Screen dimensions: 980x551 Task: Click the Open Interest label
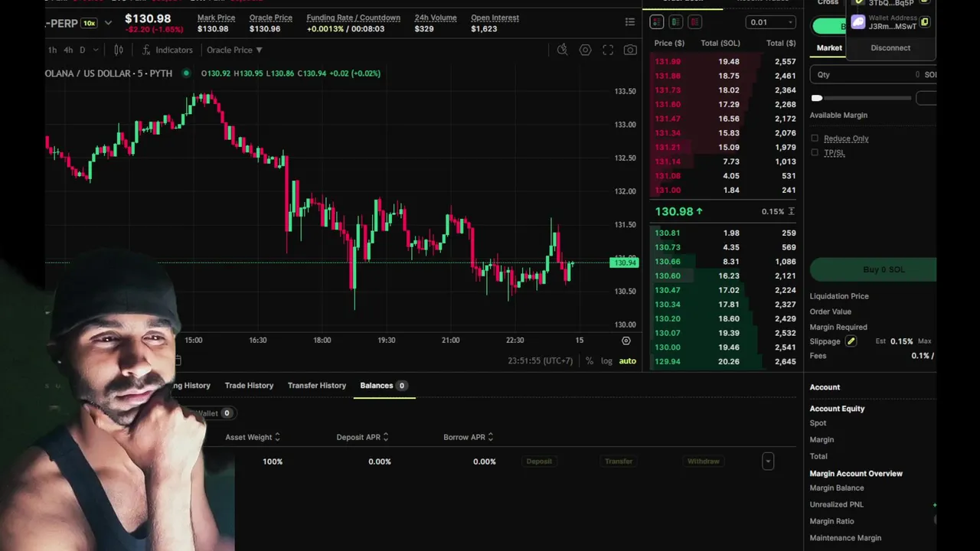point(495,18)
